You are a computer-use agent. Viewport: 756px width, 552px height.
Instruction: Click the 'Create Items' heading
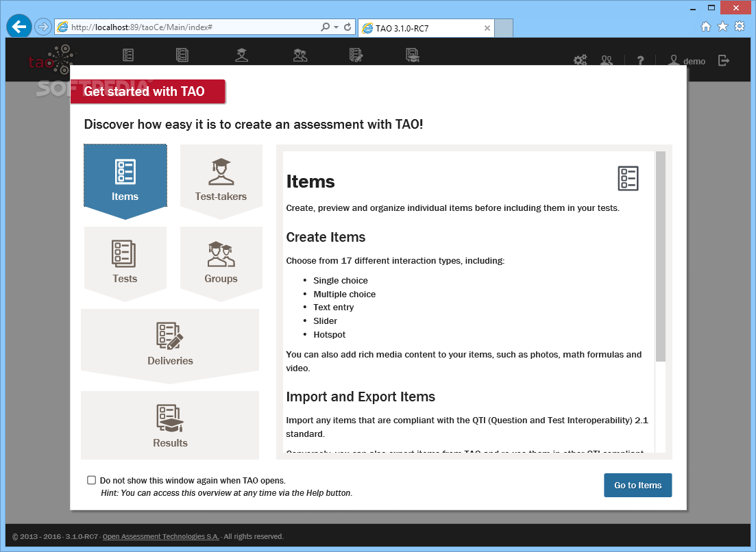326,237
